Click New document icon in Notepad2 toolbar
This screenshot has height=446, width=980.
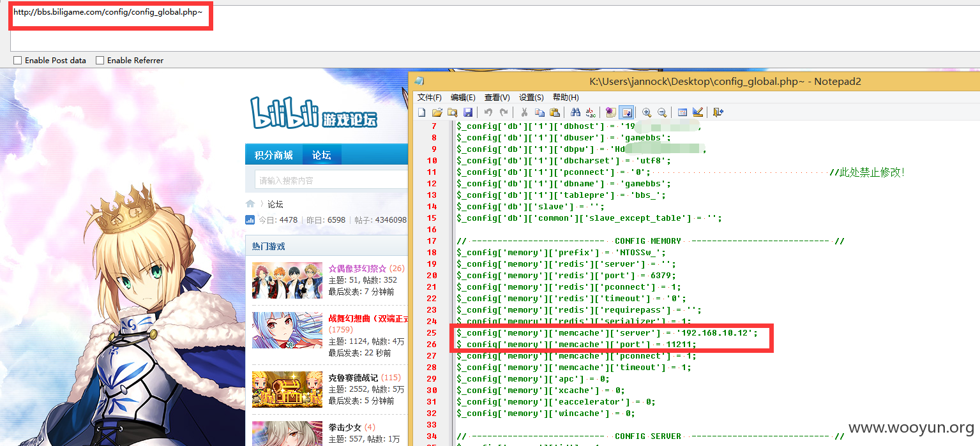pos(422,112)
